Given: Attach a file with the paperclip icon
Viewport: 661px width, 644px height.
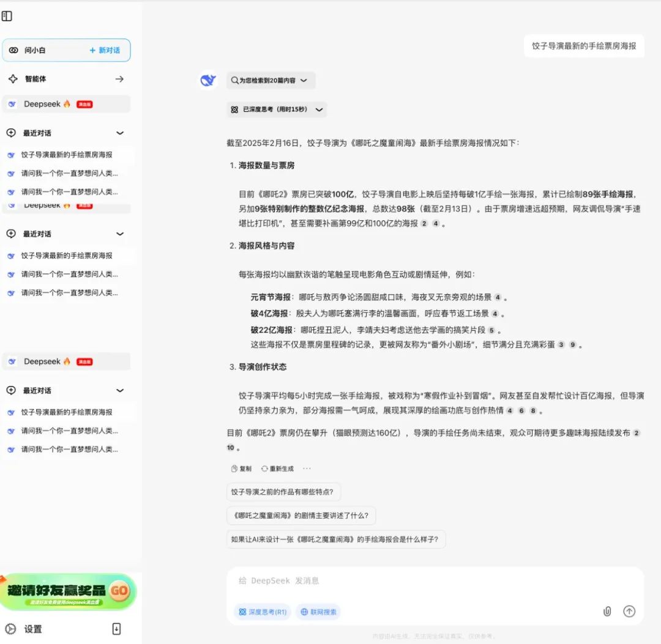Looking at the screenshot, I should tap(607, 611).
